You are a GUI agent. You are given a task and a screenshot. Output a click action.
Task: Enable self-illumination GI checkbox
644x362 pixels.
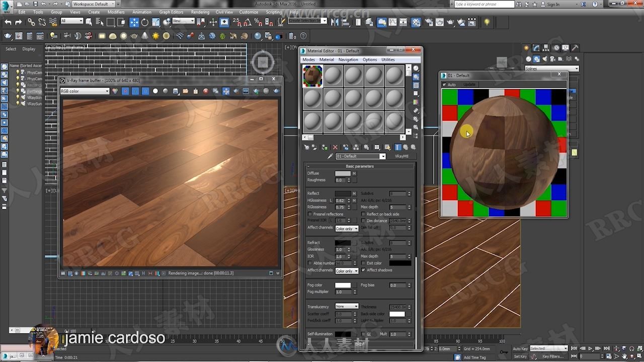coord(363,334)
